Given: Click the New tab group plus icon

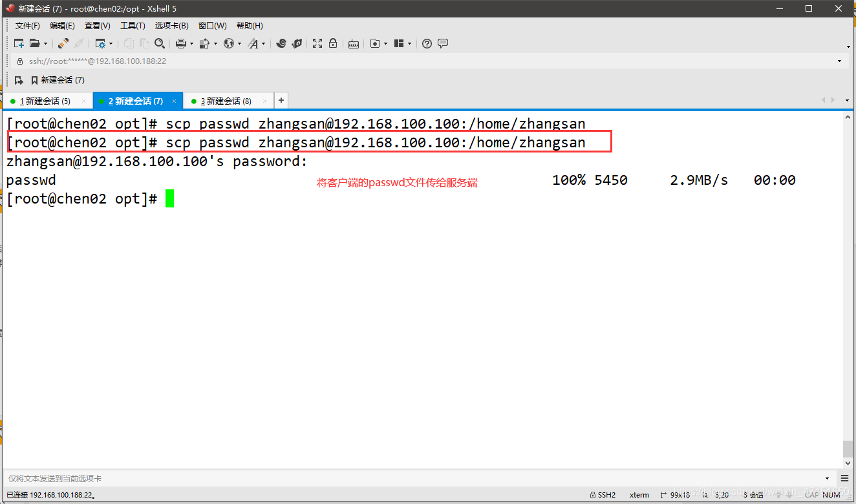Looking at the screenshot, I should coord(375,43).
